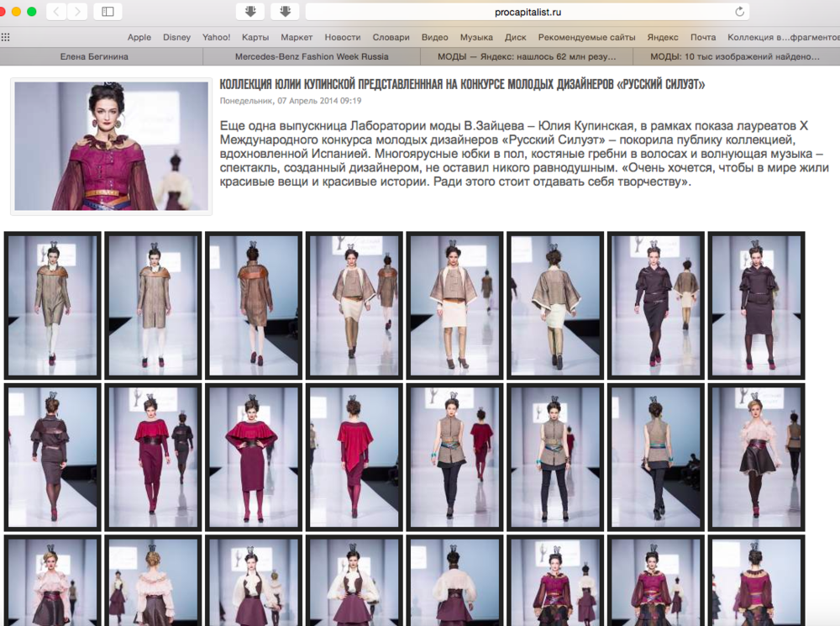Open third-row thumbnail five, white fur back view
The width and height of the screenshot is (840, 626).
(454, 581)
